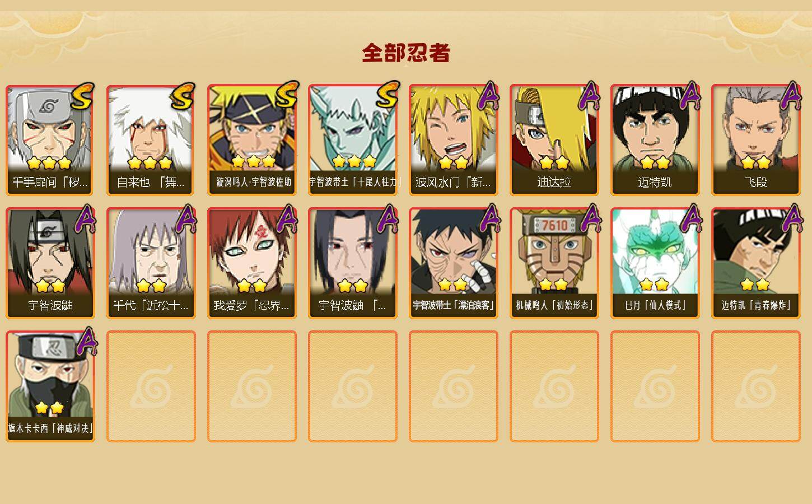Click the first empty ninja slot beside 旗木卡卡西

tap(151, 386)
